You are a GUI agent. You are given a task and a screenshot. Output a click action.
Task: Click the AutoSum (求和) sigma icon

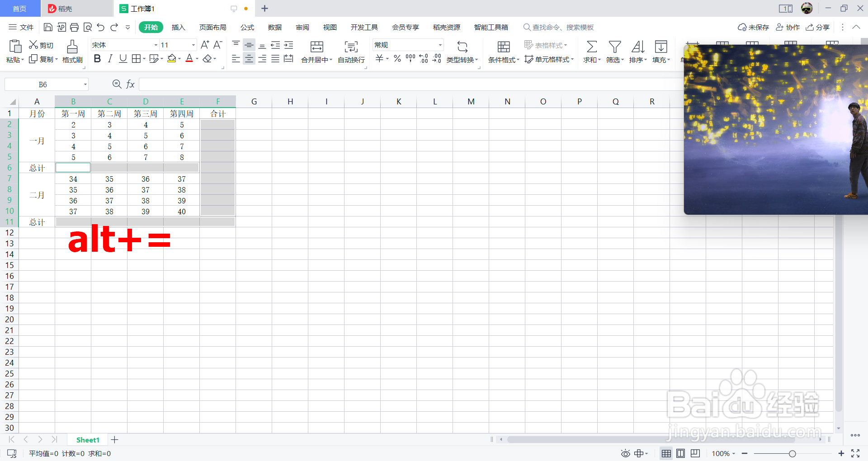(x=591, y=47)
